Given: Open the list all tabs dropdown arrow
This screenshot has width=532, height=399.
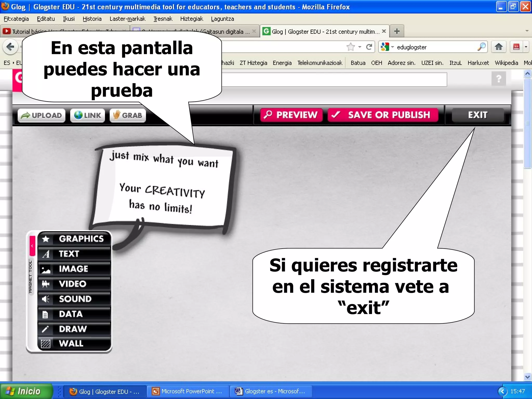Looking at the screenshot, I should (527, 31).
